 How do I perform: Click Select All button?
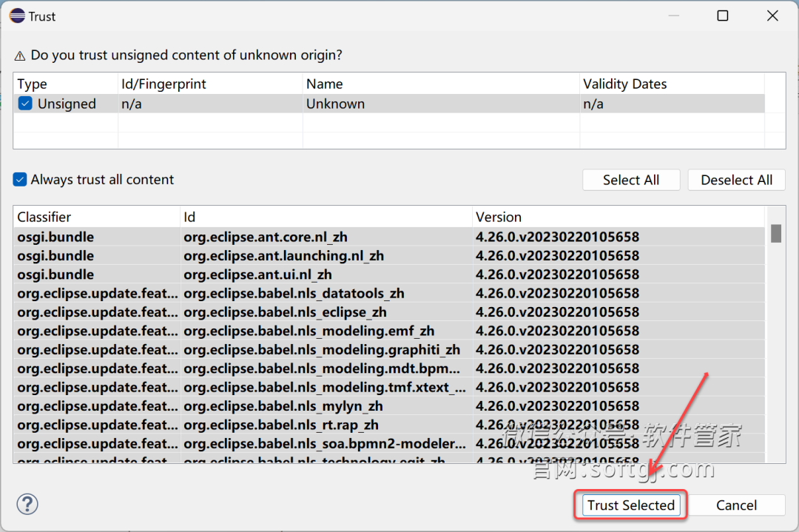click(x=631, y=180)
